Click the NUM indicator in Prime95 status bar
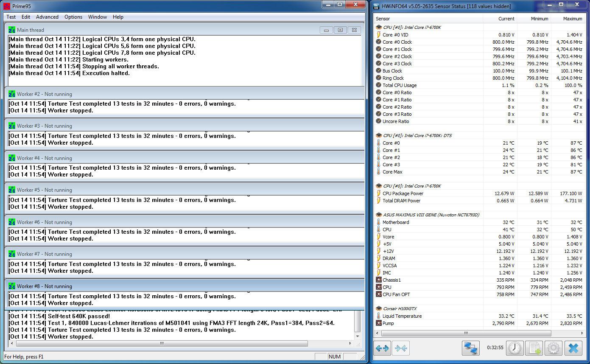The width and height of the screenshot is (590, 364). (335, 356)
